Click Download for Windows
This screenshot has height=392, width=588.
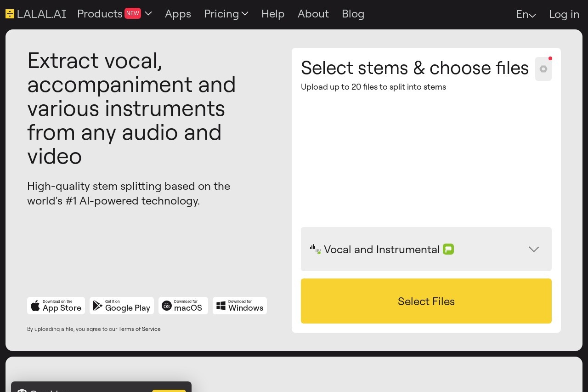(x=239, y=305)
